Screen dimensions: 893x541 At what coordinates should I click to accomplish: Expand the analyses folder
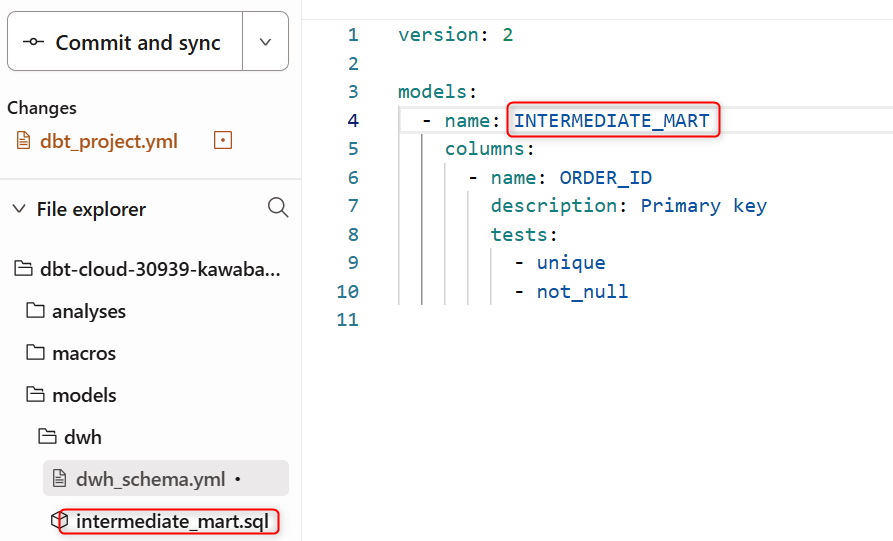[89, 311]
